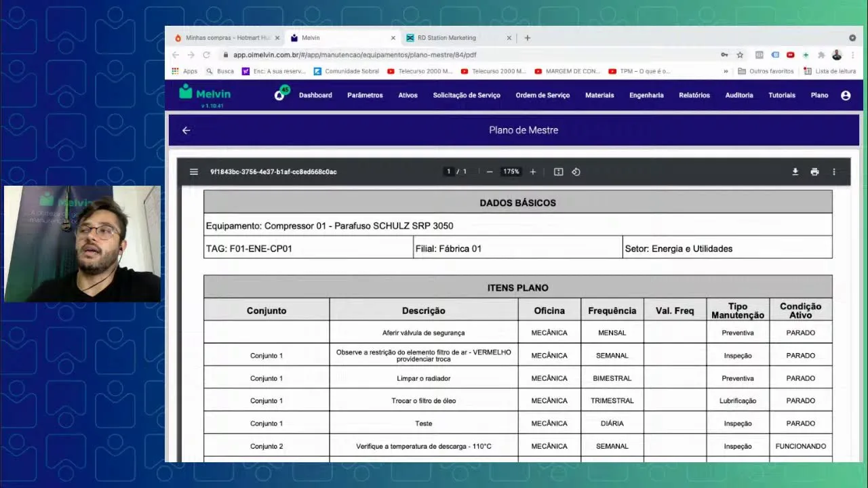Viewport: 868px width, 488px height.
Task: Open the Telecurso 2000 bookmark next to Comunidade Sobral
Action: click(x=420, y=71)
